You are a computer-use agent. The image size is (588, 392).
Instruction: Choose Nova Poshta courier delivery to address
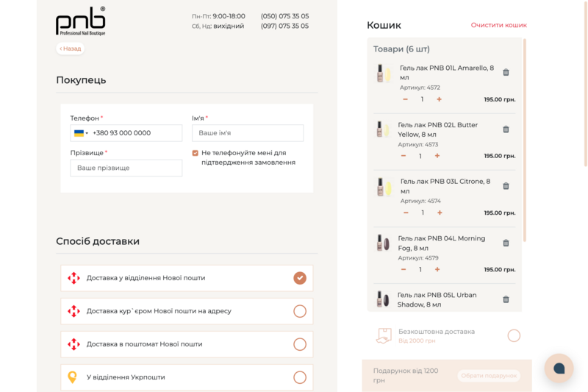pyautogui.click(x=299, y=311)
